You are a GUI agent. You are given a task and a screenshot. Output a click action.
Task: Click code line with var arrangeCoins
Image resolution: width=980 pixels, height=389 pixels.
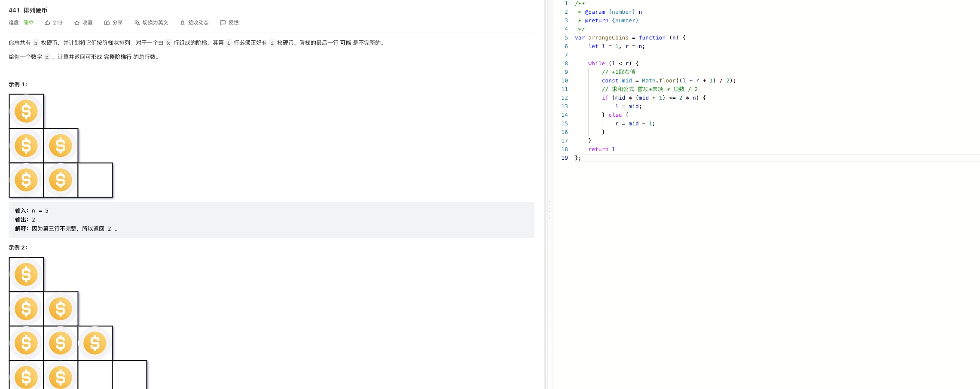630,38
